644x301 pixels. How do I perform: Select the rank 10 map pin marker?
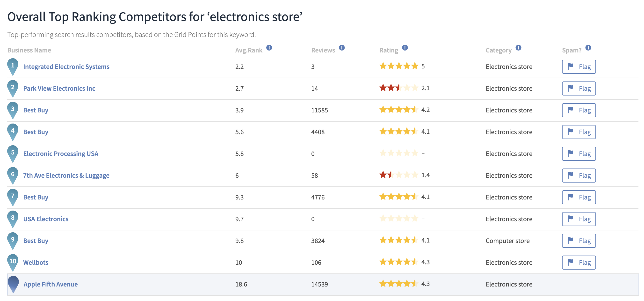[13, 263]
